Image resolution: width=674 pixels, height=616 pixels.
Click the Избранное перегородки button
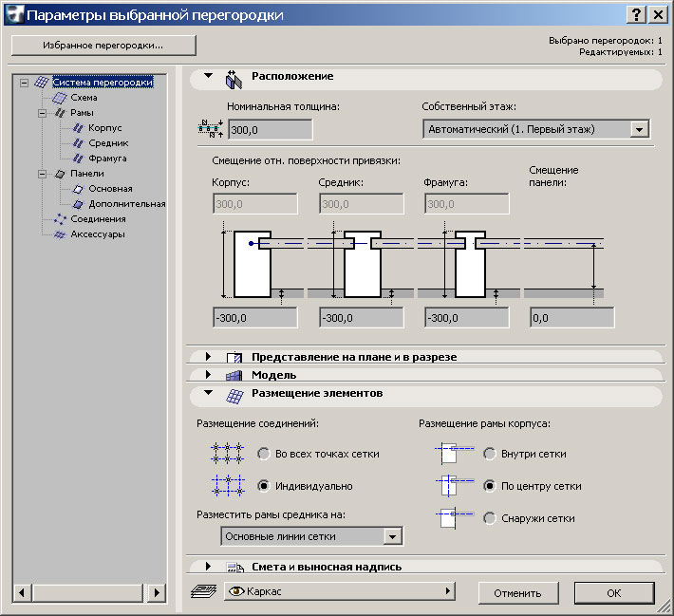pyautogui.click(x=103, y=45)
